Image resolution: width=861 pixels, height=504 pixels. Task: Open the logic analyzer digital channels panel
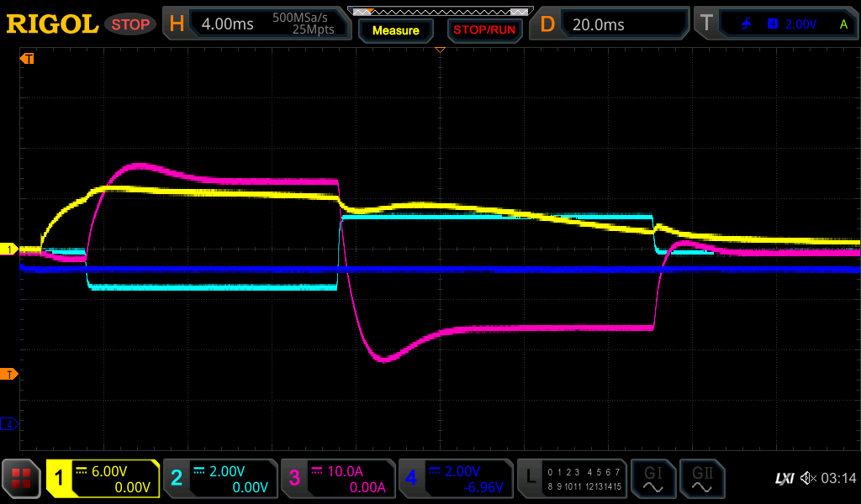point(572,479)
